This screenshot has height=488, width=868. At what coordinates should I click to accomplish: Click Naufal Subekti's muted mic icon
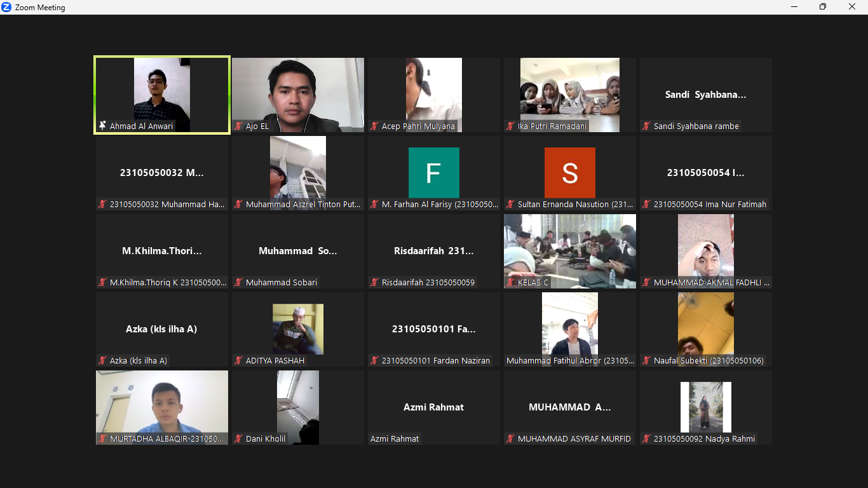click(x=647, y=360)
